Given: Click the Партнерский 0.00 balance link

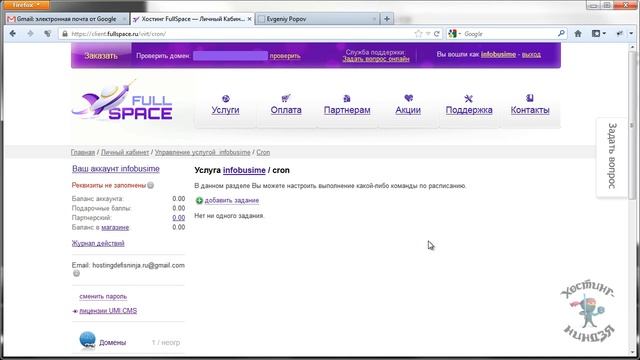Looking at the screenshot, I should 179,218.
